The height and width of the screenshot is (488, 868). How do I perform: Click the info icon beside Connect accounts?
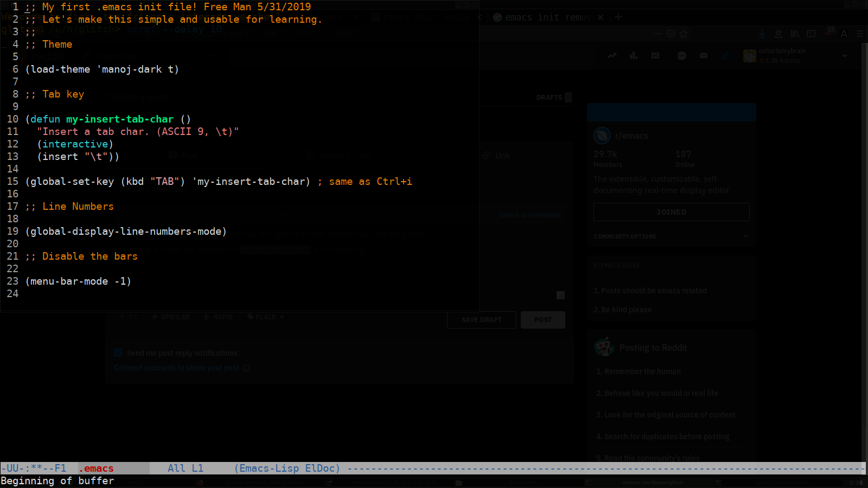[246, 368]
